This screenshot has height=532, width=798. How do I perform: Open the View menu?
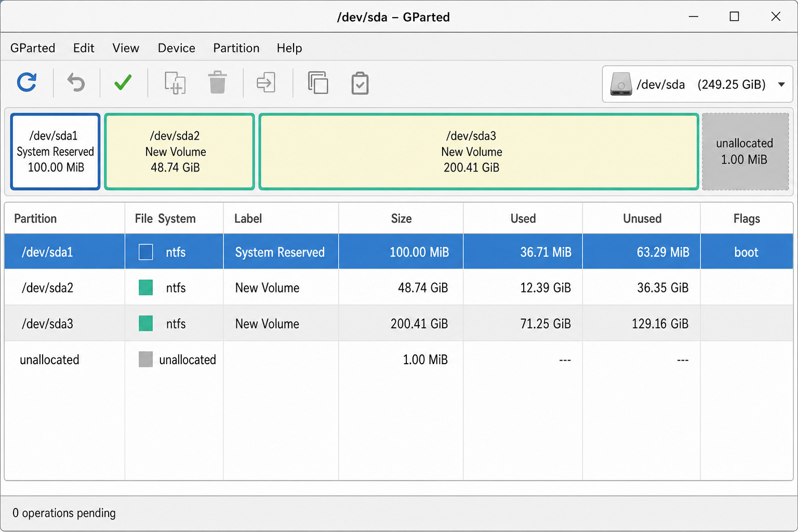126,48
